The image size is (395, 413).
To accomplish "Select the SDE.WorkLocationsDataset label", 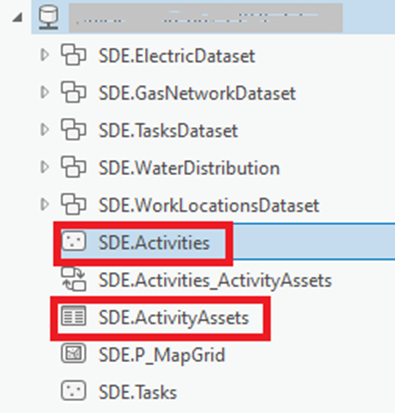I will pos(209,205).
